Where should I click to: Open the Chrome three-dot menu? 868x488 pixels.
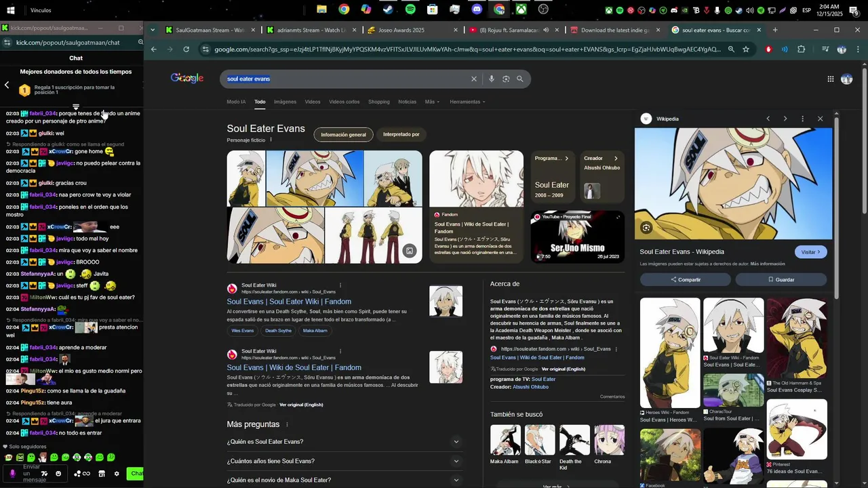858,49
